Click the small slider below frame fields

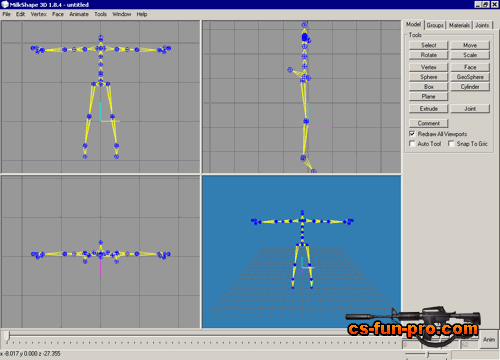(427, 354)
